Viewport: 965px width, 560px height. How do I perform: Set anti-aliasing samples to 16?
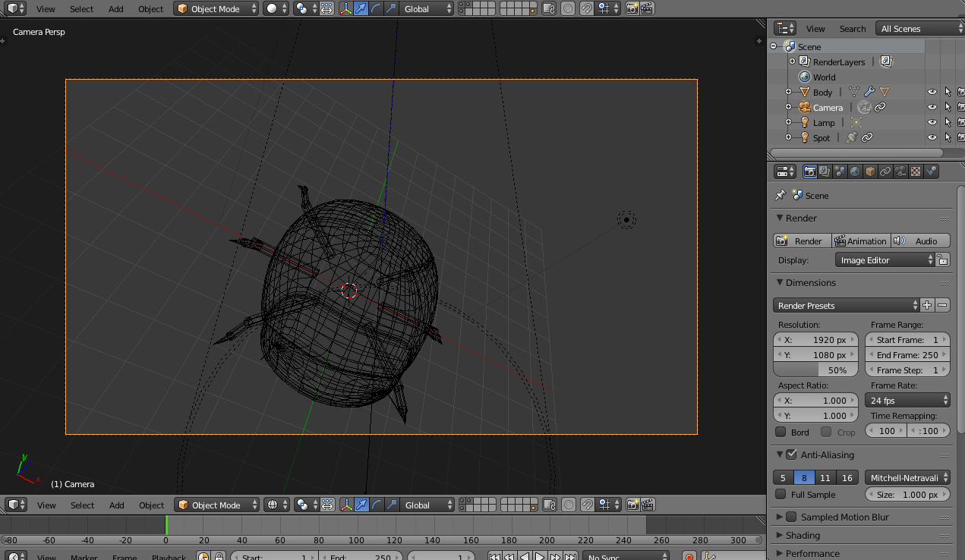847,477
